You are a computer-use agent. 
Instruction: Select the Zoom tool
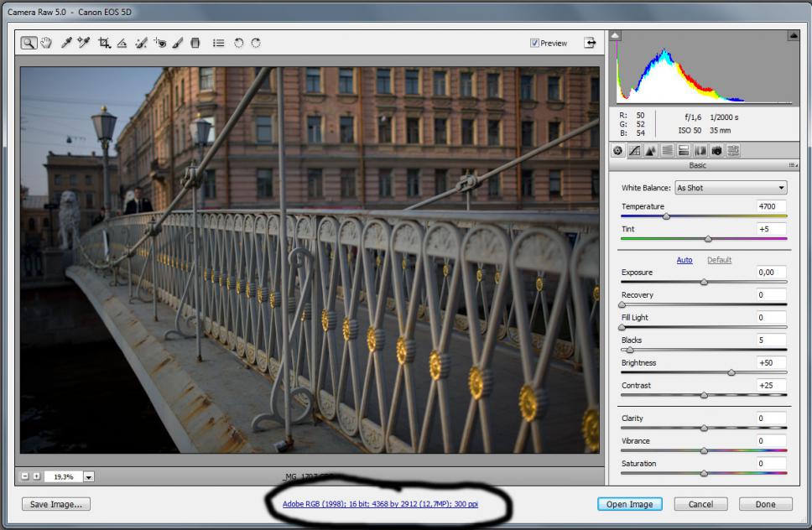click(29, 43)
